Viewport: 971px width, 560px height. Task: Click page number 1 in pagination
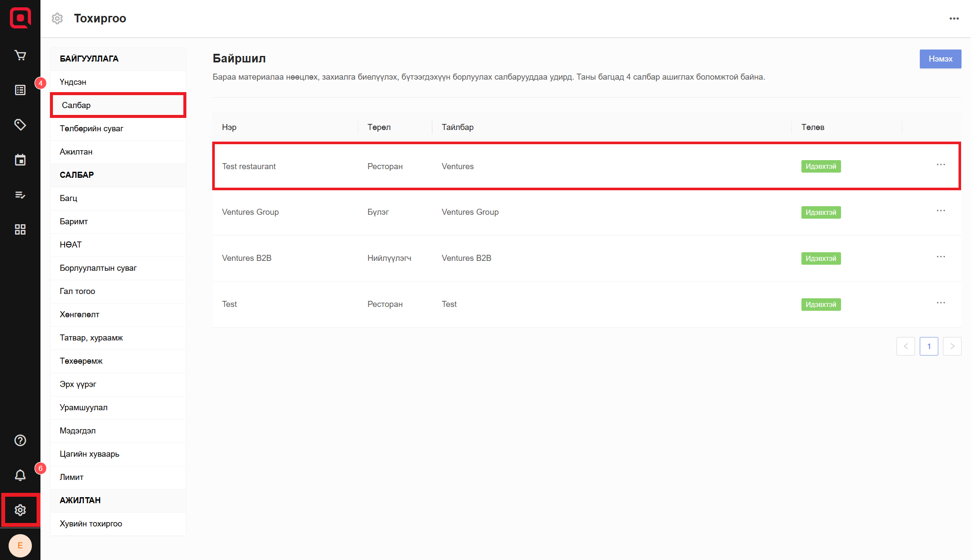[x=929, y=346]
